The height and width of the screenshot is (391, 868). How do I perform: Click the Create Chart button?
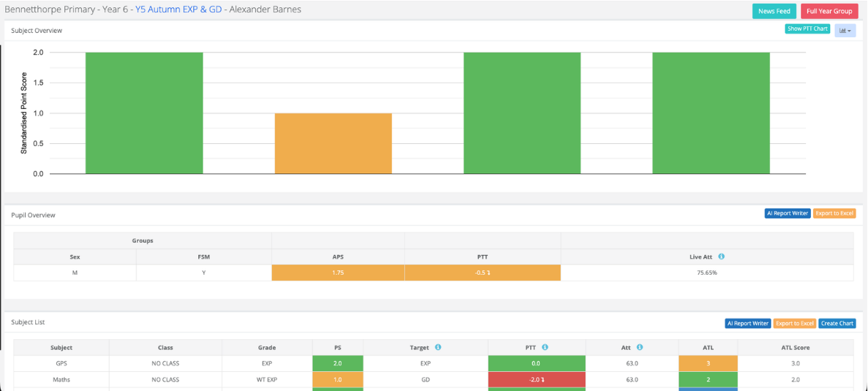click(x=837, y=323)
